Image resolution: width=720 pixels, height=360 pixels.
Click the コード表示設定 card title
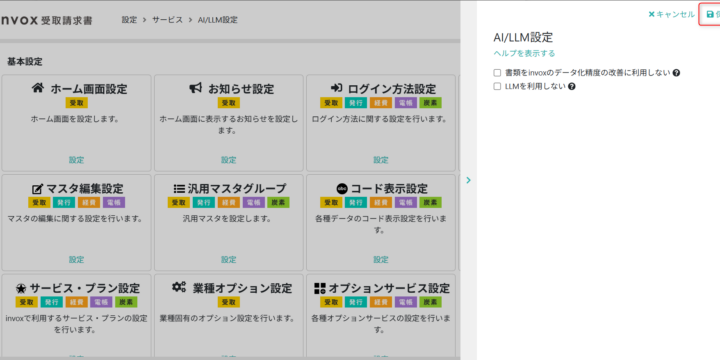tap(389, 189)
